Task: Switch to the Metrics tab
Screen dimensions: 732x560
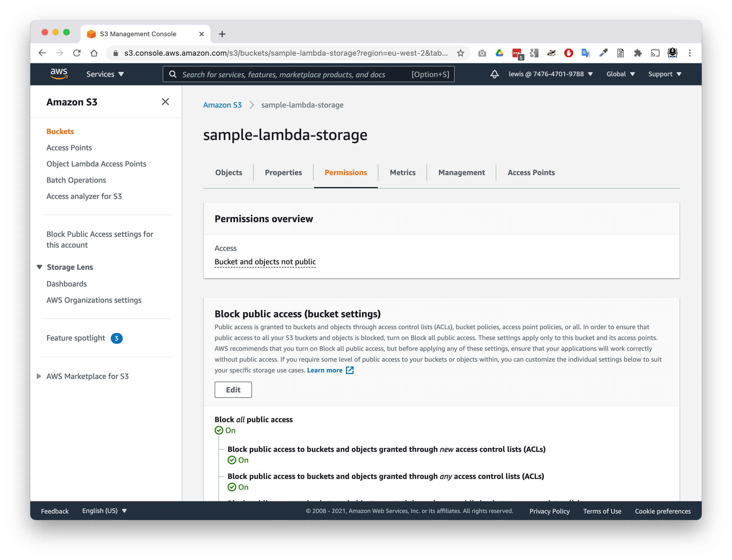Action: coord(402,172)
